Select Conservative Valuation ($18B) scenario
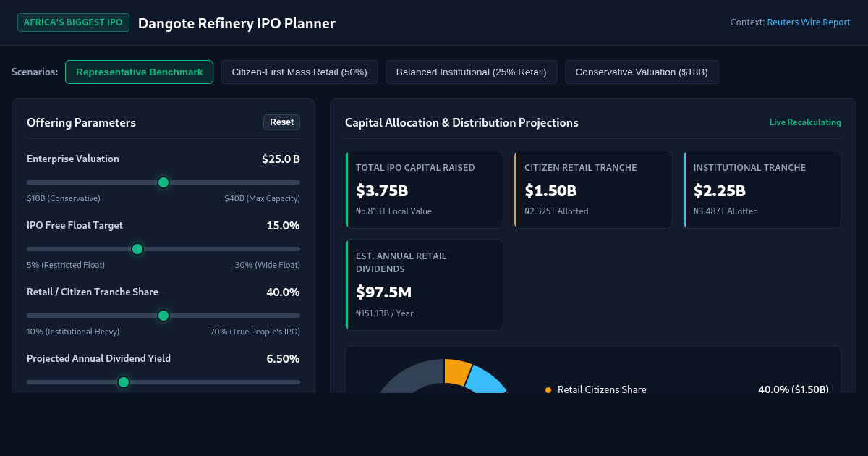This screenshot has width=868, height=456. [x=642, y=72]
